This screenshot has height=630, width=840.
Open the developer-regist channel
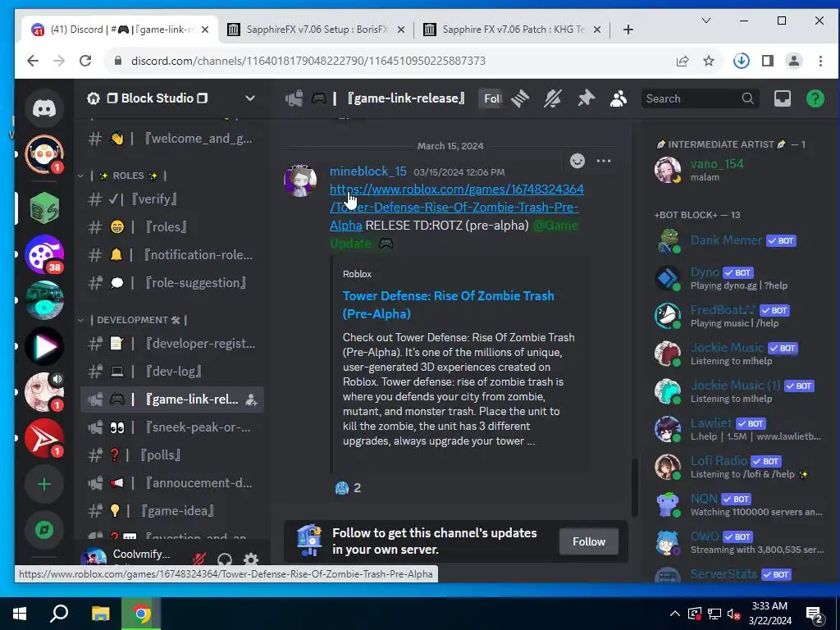172,344
